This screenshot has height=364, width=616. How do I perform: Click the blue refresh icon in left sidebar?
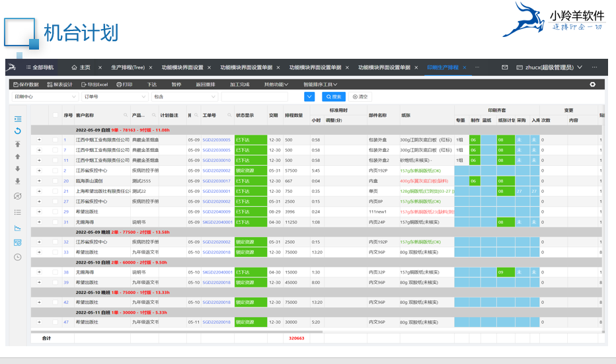pyautogui.click(x=18, y=131)
